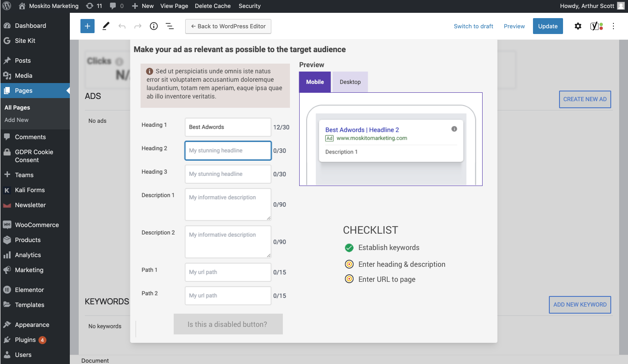Click the Path 1 input field
This screenshot has width=628, height=364.
(x=228, y=272)
